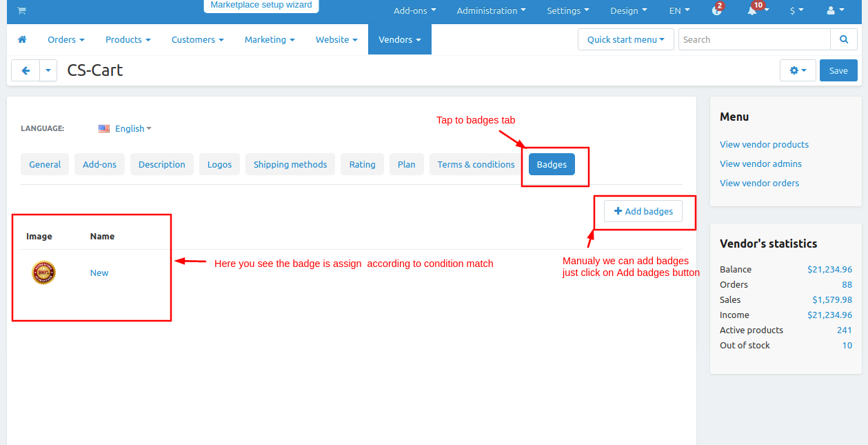Click the shopping cart icon in top bar
868x445 pixels.
pos(21,10)
